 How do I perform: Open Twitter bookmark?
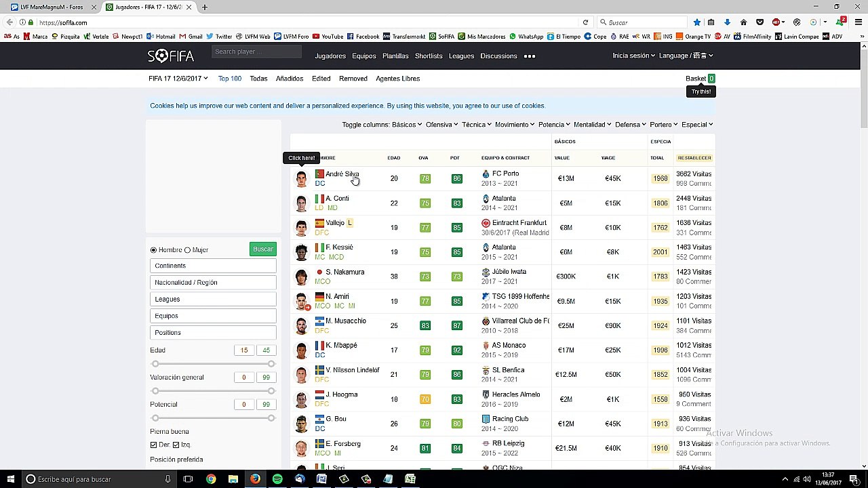pyautogui.click(x=220, y=37)
